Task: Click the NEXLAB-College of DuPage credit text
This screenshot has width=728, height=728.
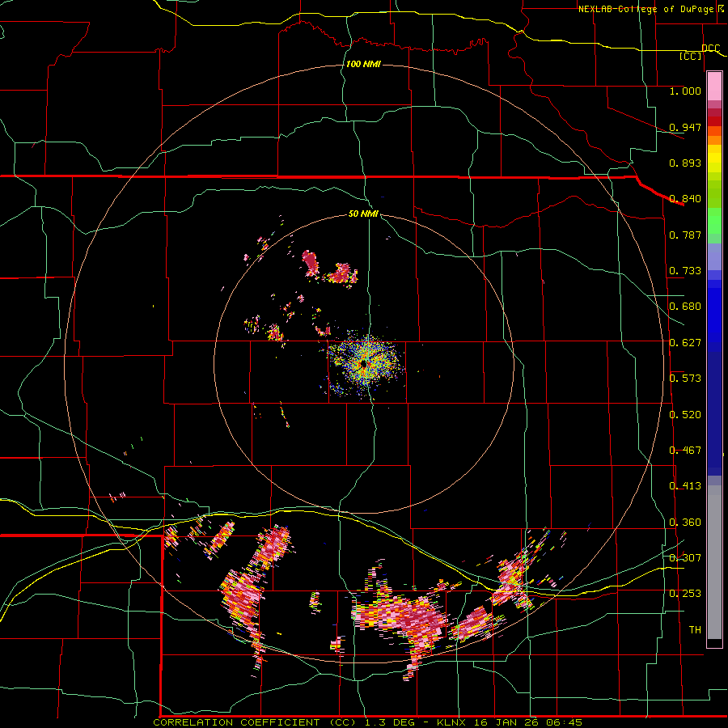Action: tap(645, 9)
